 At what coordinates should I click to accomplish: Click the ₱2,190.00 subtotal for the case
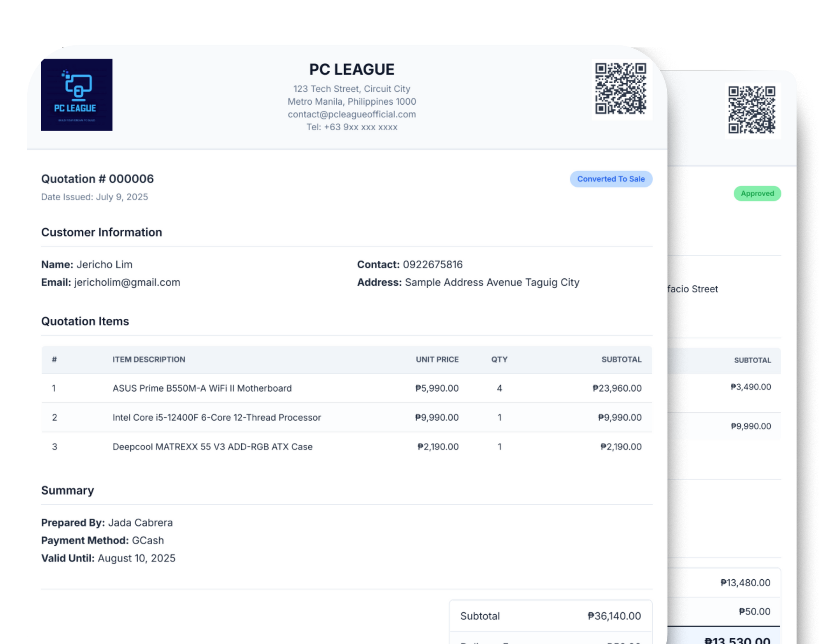(x=621, y=447)
